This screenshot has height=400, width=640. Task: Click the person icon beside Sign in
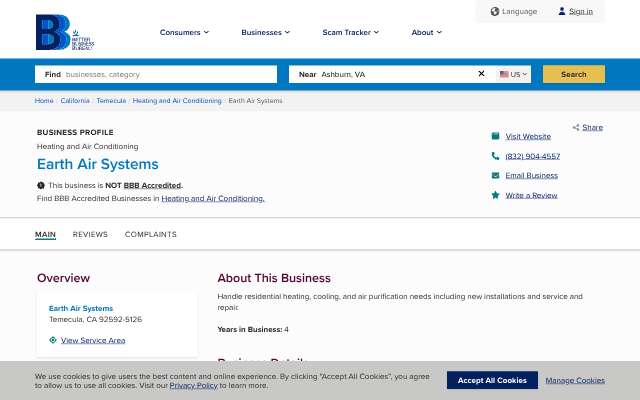(562, 11)
